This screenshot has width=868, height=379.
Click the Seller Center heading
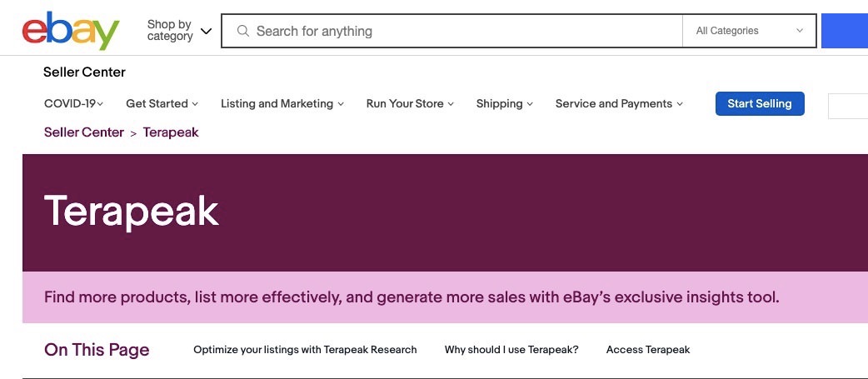84,72
